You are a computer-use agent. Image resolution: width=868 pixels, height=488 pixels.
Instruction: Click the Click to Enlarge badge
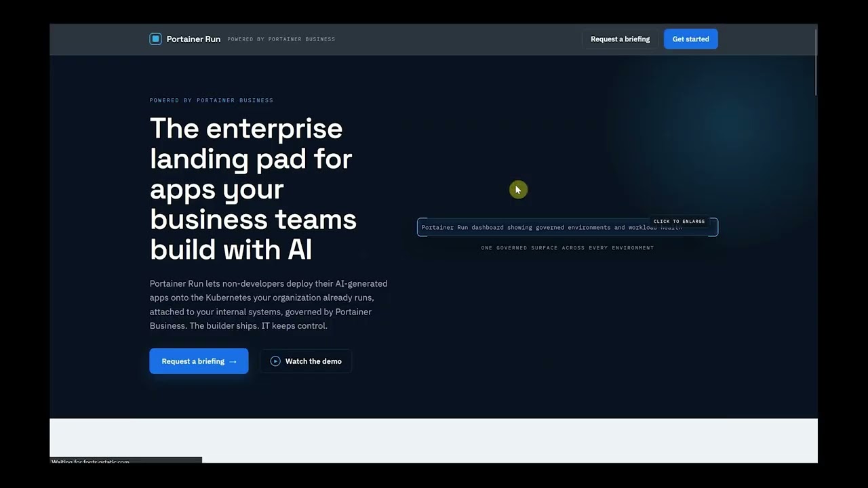(x=679, y=222)
